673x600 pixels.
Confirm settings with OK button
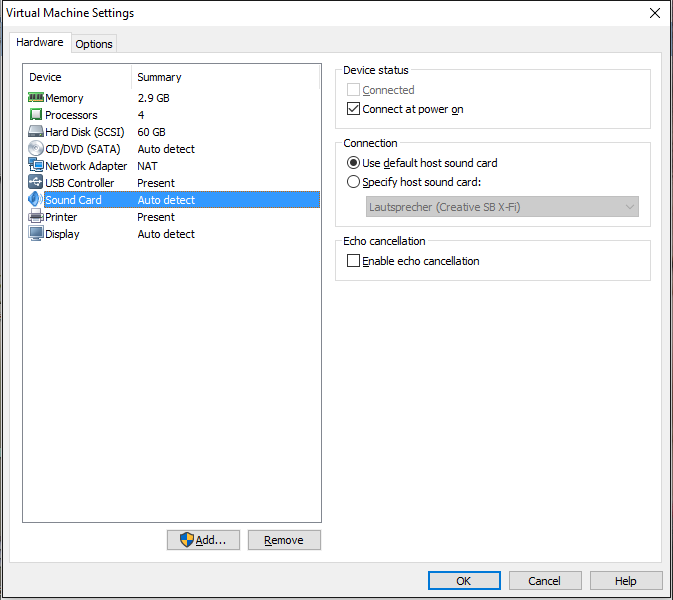[464, 581]
